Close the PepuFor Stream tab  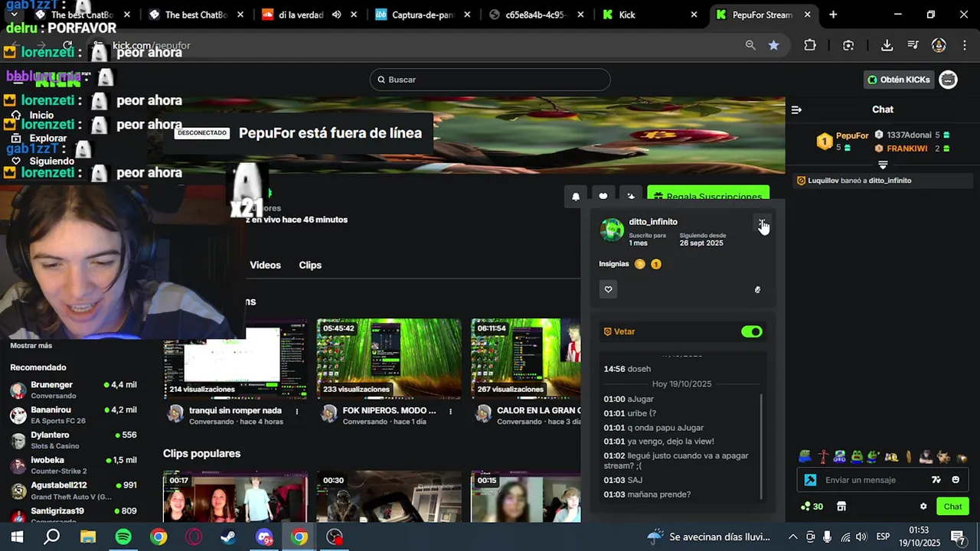coord(807,15)
